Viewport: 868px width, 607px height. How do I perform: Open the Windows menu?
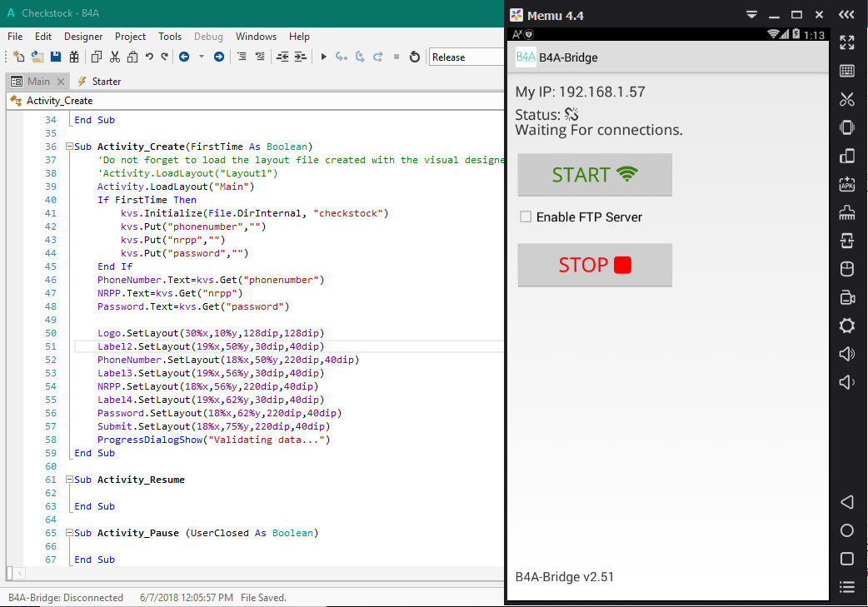point(256,37)
